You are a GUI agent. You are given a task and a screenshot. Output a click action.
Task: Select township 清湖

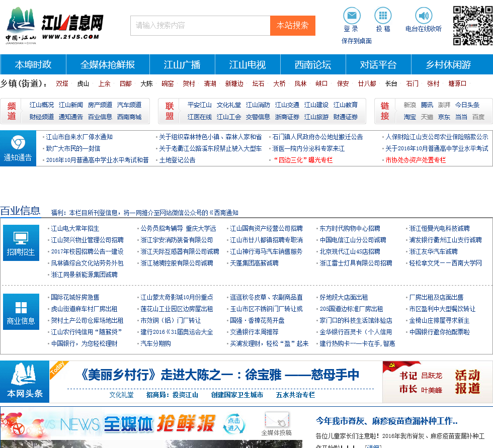click(210, 83)
